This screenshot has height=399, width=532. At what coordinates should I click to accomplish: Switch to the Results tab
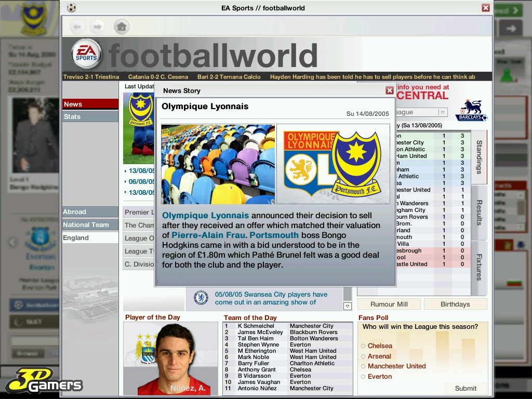[479, 212]
